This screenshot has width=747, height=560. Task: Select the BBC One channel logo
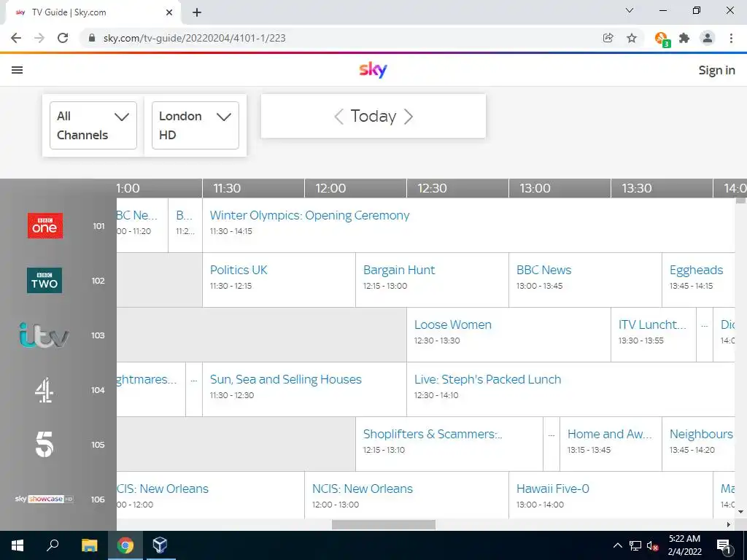[x=45, y=226]
